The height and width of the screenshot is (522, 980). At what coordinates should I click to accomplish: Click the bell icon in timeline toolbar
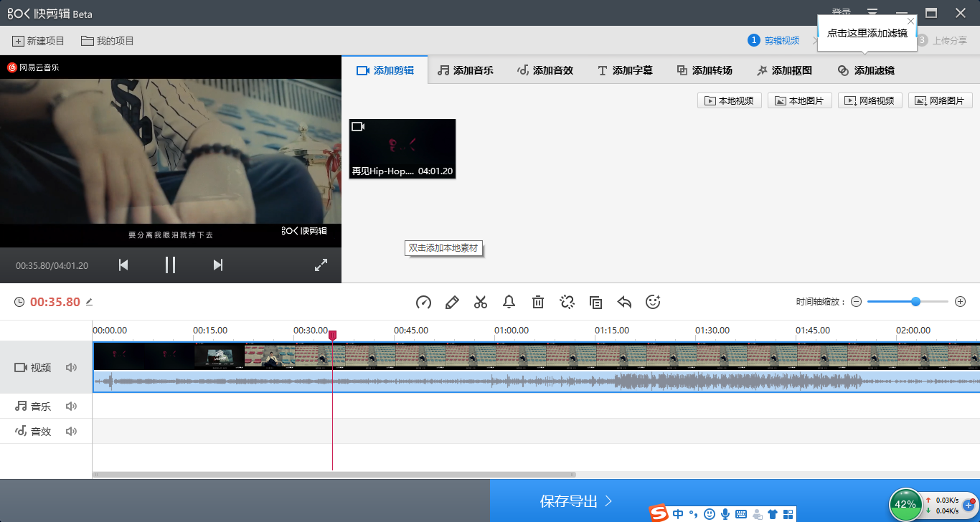click(x=509, y=302)
